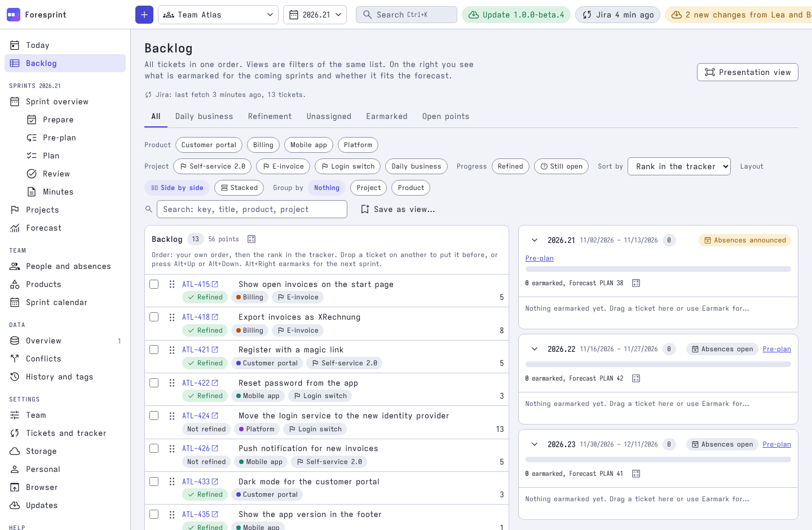Switch layout to Stacked
Image resolution: width=812 pixels, height=530 pixels.
[239, 188]
